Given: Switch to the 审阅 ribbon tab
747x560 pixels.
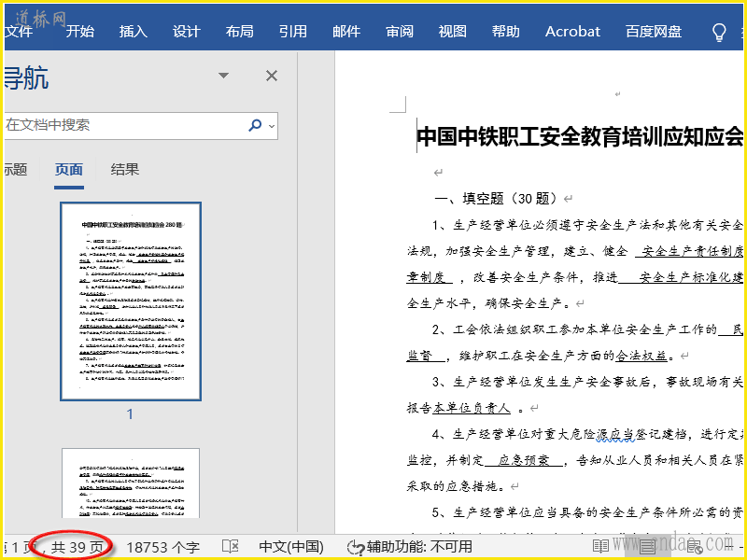Looking at the screenshot, I should (400, 31).
